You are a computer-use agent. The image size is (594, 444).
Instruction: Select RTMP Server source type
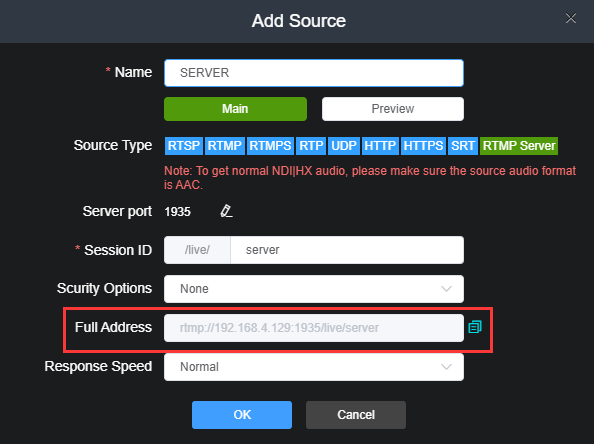pyautogui.click(x=519, y=146)
